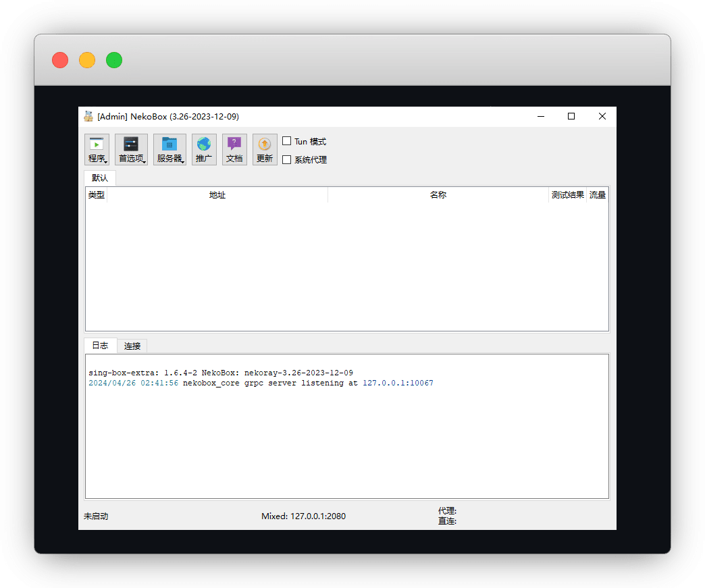Enable the Tun 模式 checkbox
This screenshot has height=588, width=705.
[287, 141]
